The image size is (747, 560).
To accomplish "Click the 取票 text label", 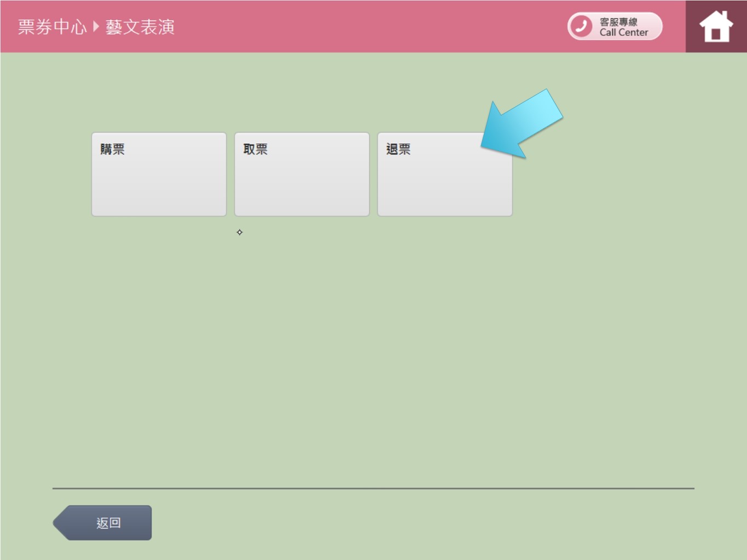I will 255,149.
